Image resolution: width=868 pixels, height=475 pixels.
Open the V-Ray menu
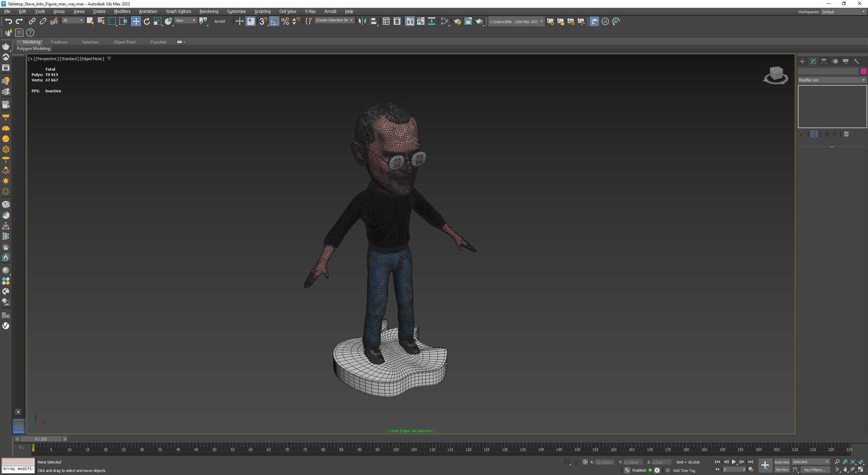pos(310,12)
